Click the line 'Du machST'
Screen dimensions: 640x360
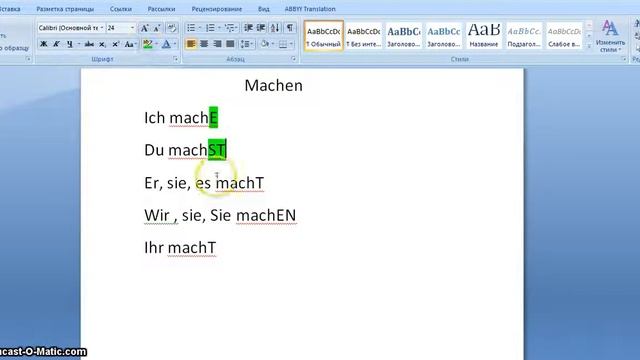185,150
